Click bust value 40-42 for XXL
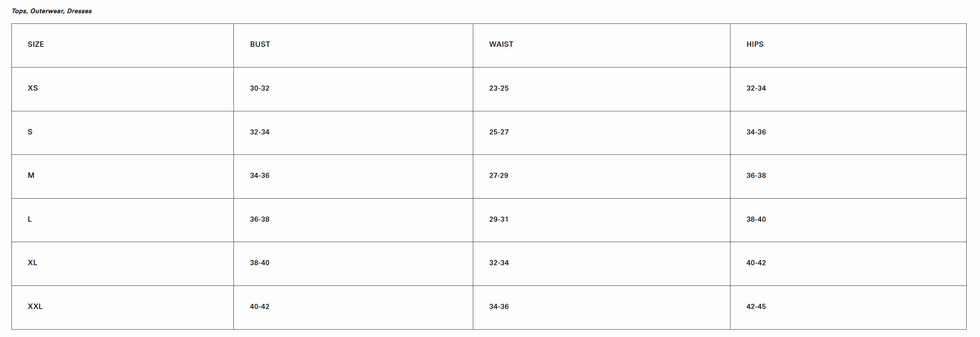 pyautogui.click(x=259, y=306)
